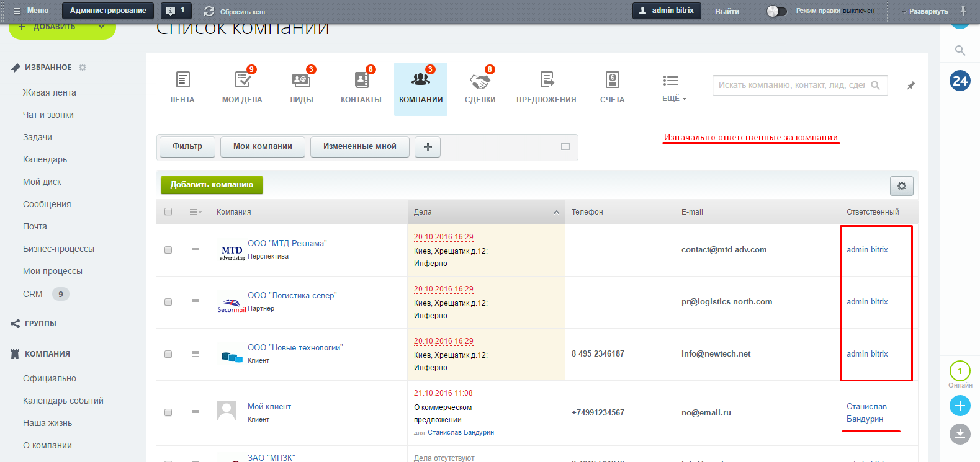Check the box for ООО "МТД Реклама"
Screen dimensions: 980x462
point(168,250)
